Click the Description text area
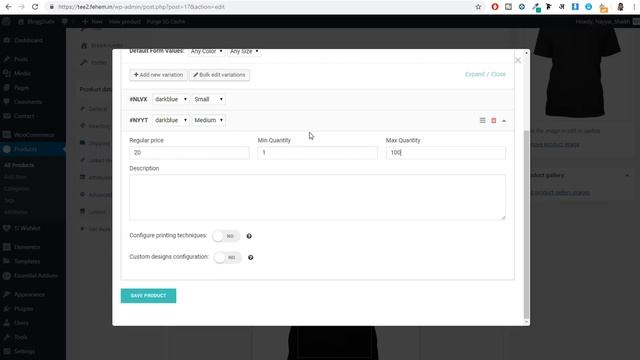 [317, 197]
